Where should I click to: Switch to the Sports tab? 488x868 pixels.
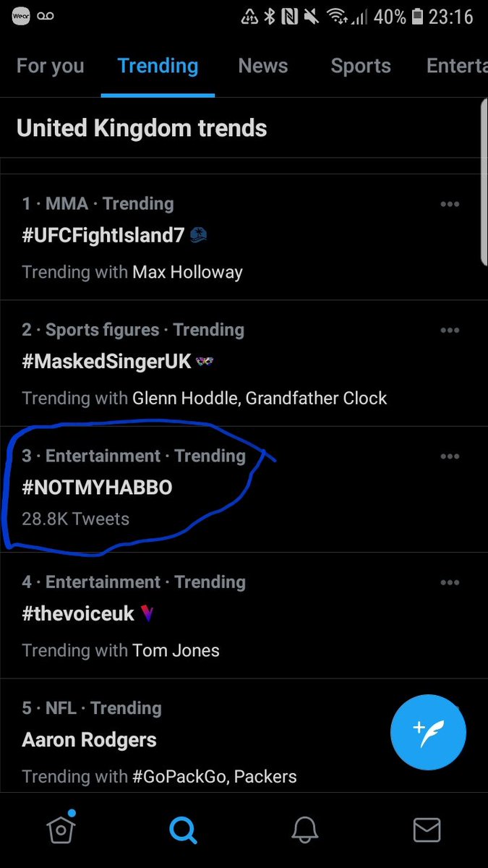(x=361, y=66)
